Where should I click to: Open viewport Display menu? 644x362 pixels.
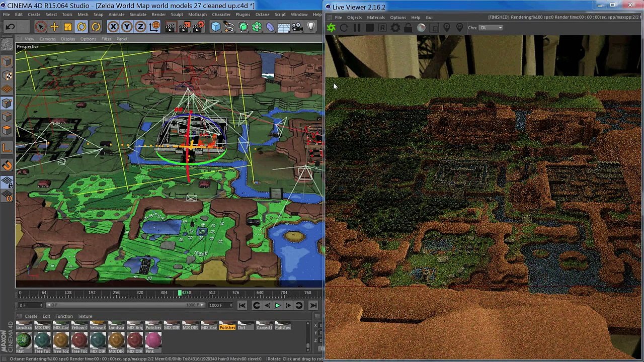coord(68,39)
